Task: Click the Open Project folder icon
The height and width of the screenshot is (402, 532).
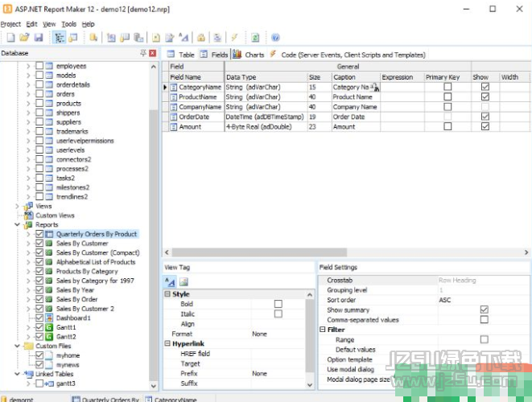Action: 24,37
